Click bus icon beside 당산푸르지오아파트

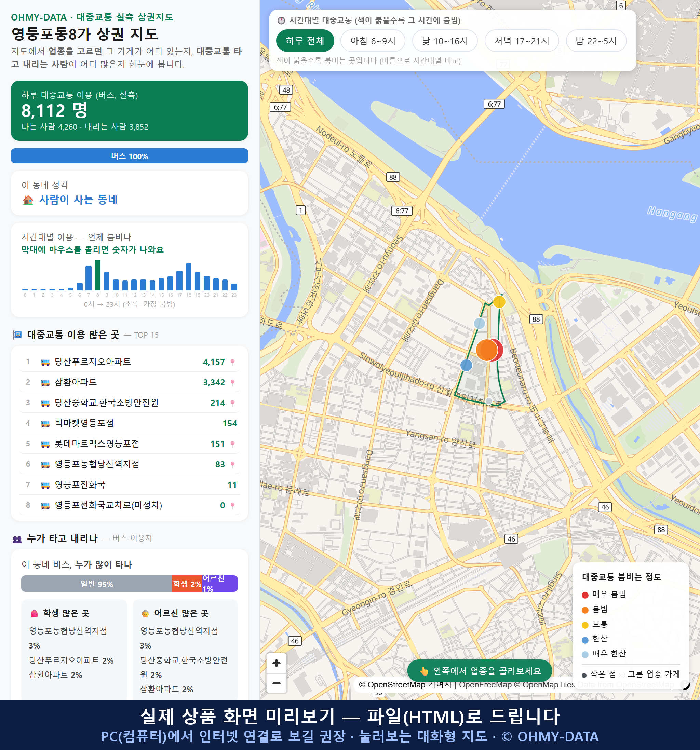tap(45, 362)
